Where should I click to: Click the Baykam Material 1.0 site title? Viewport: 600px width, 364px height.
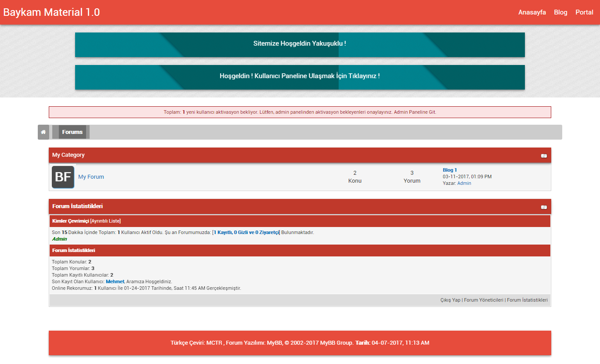pyautogui.click(x=51, y=12)
